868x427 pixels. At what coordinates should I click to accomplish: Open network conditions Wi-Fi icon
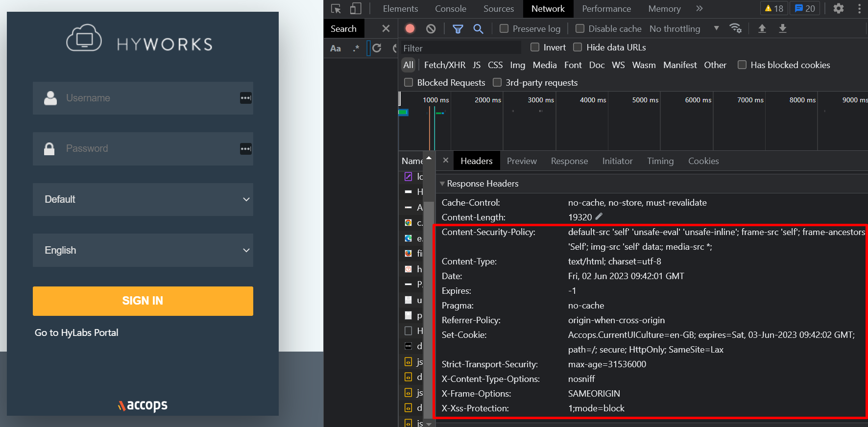(735, 28)
